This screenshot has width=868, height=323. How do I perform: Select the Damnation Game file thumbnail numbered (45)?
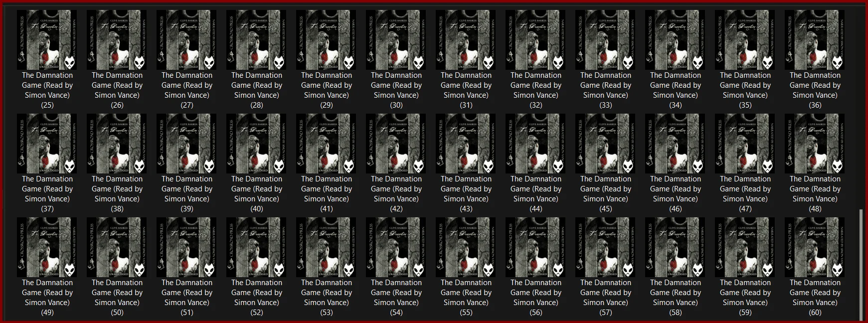coord(606,144)
